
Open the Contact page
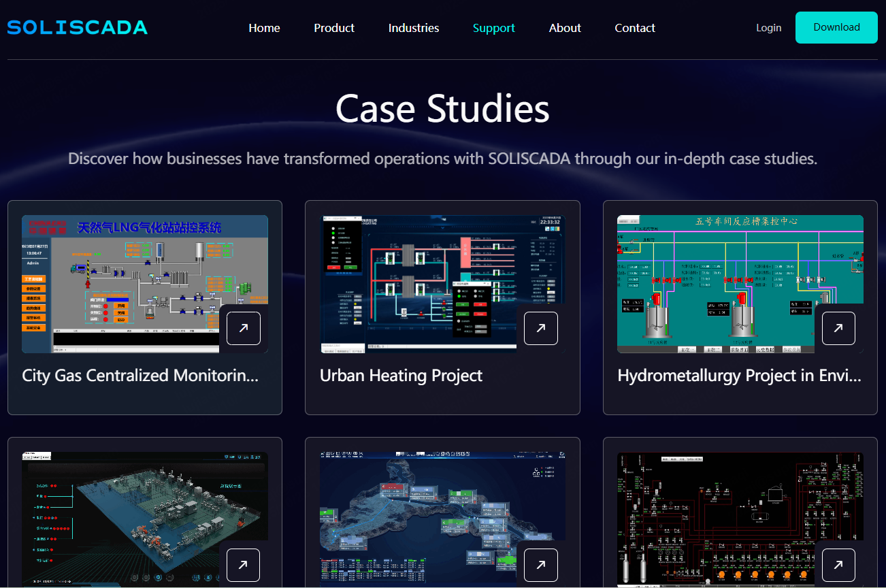(635, 28)
